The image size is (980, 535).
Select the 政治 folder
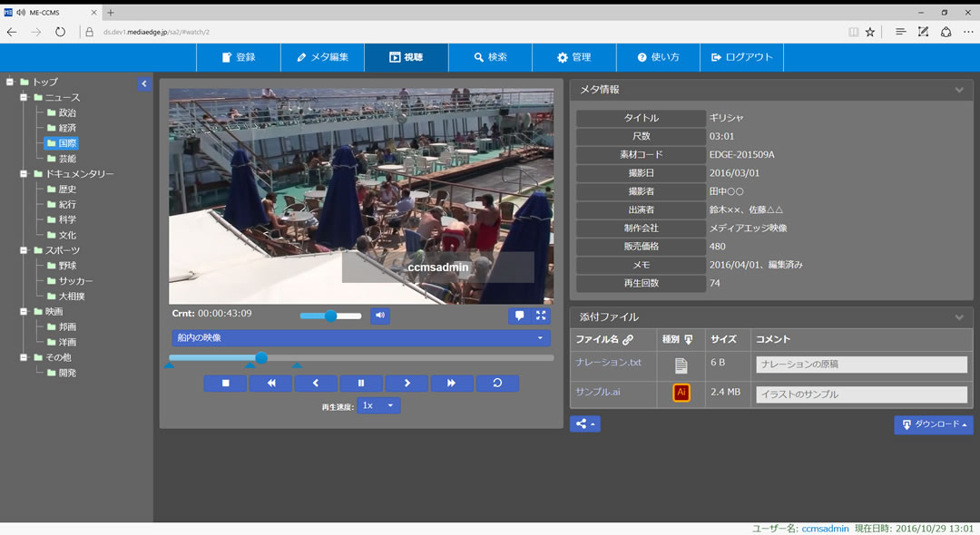[62, 113]
